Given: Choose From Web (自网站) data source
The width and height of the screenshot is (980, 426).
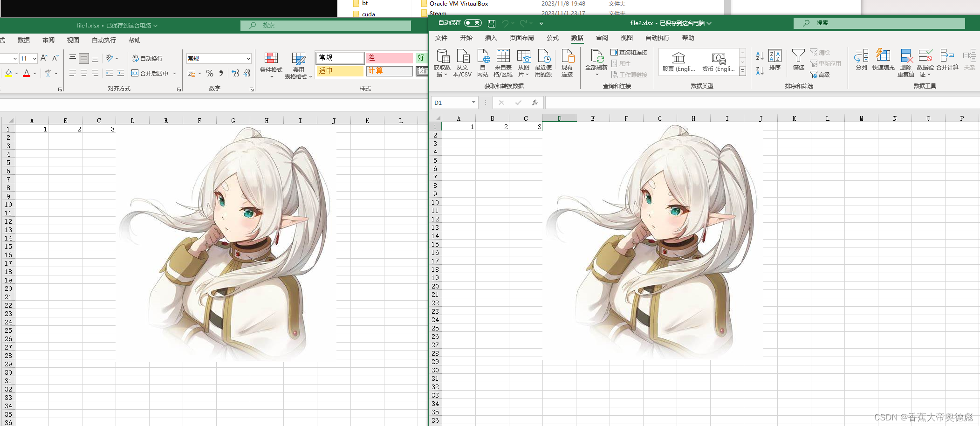Looking at the screenshot, I should [483, 63].
